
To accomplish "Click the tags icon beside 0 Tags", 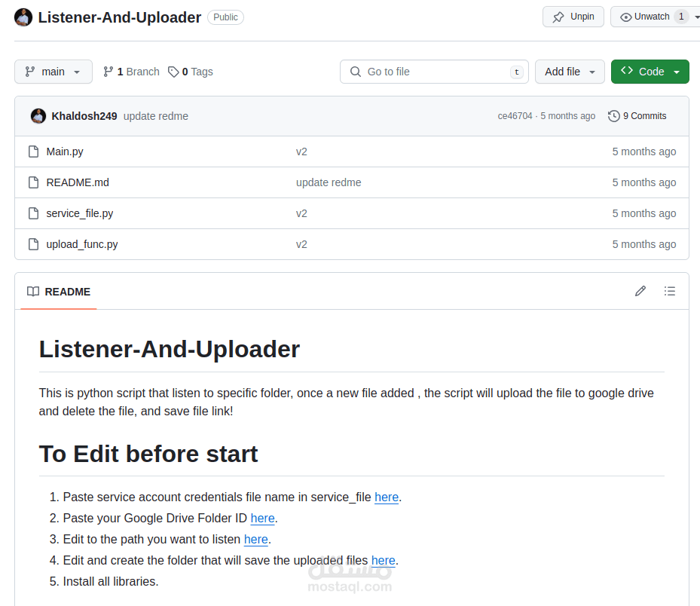I will tap(173, 72).
